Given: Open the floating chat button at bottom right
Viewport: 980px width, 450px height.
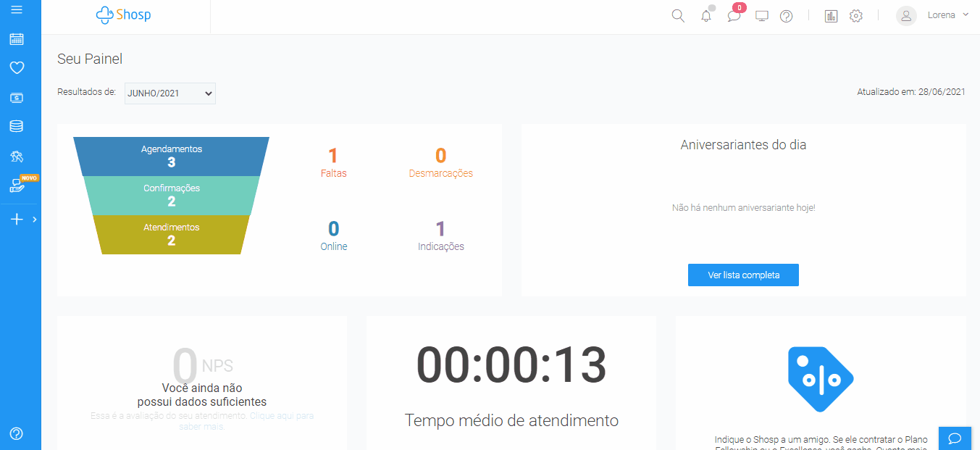Looking at the screenshot, I should point(955,438).
